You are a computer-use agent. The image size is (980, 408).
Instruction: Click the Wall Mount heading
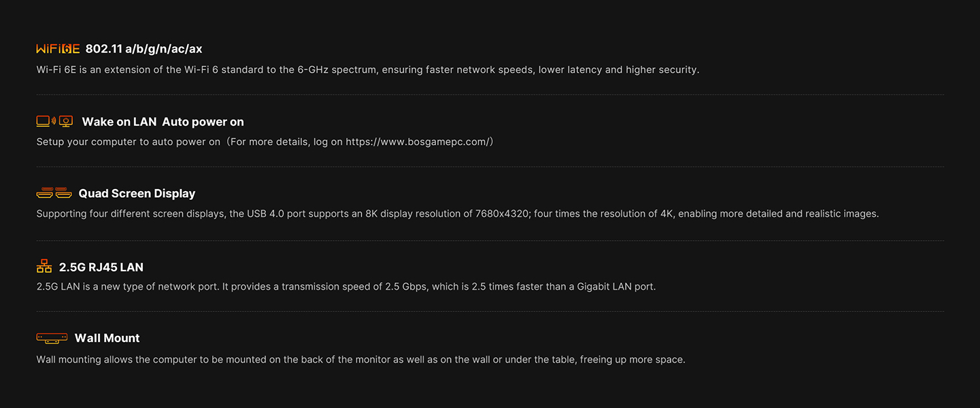107,338
